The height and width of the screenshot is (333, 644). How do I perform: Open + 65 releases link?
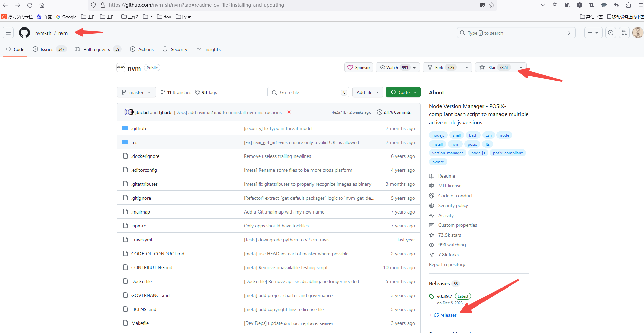coord(443,315)
